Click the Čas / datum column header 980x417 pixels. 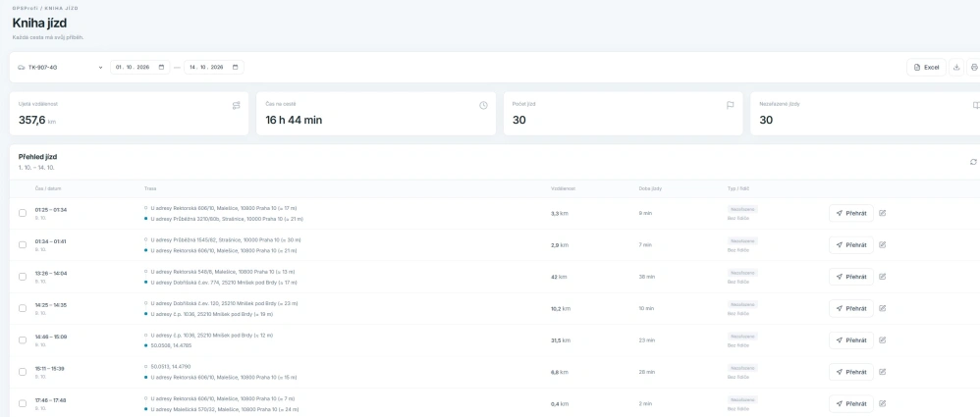(48, 188)
